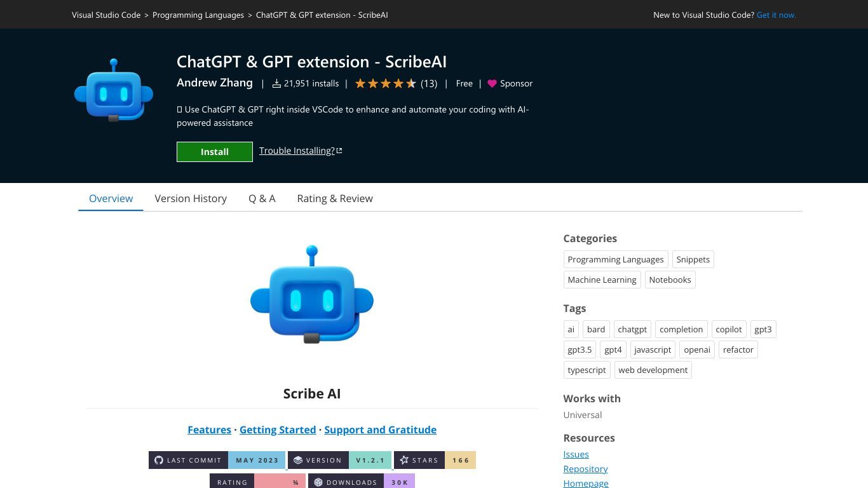Go to Programming Languages breadcrumb

coord(198,15)
